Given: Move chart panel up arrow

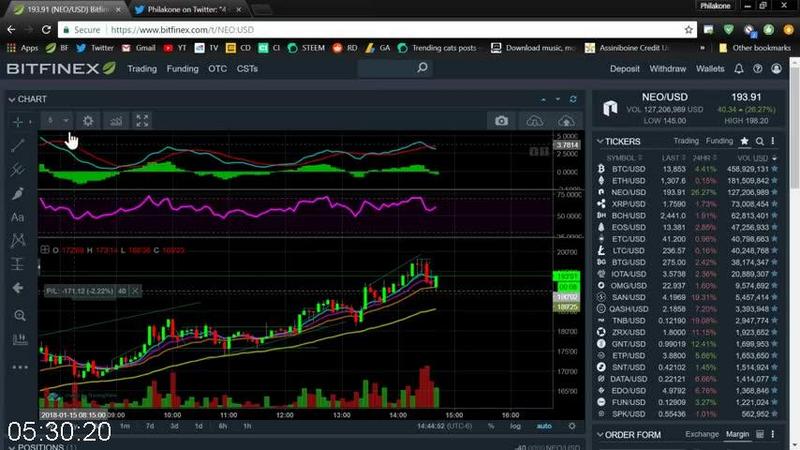Looking at the screenshot, I should (x=543, y=99).
